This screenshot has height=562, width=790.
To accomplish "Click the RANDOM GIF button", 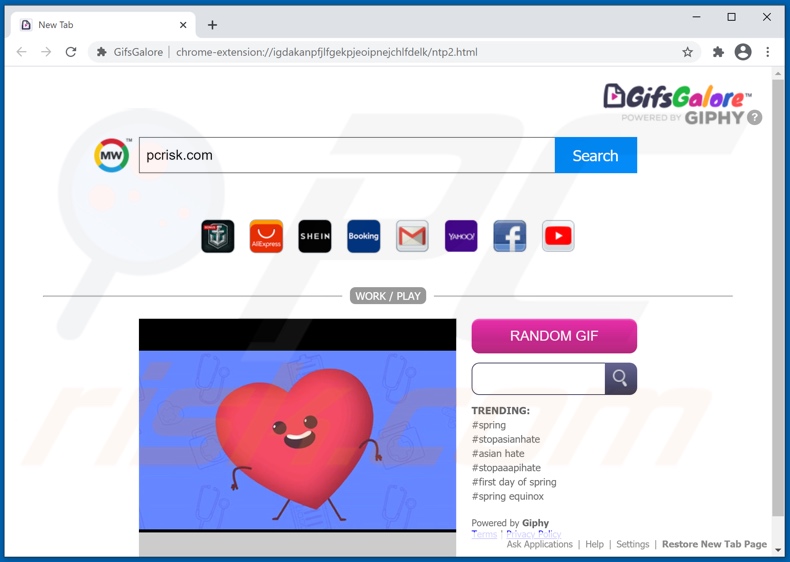I will [x=554, y=336].
